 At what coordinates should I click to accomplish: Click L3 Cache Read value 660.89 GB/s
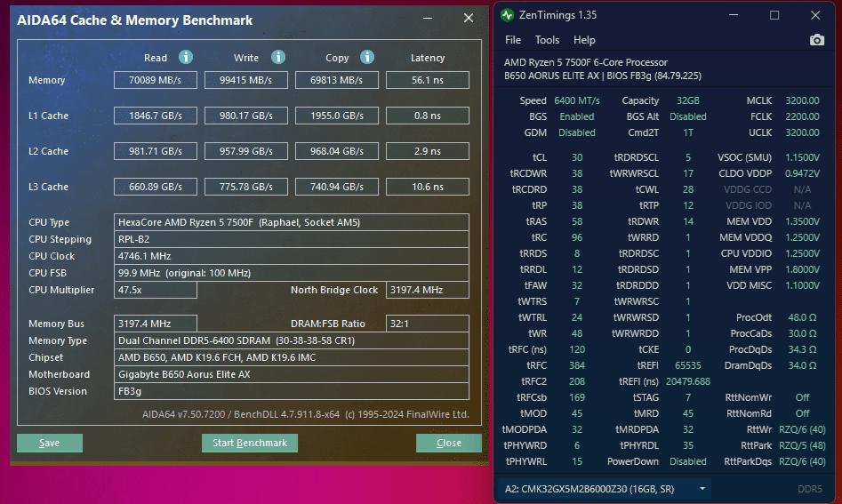[156, 187]
